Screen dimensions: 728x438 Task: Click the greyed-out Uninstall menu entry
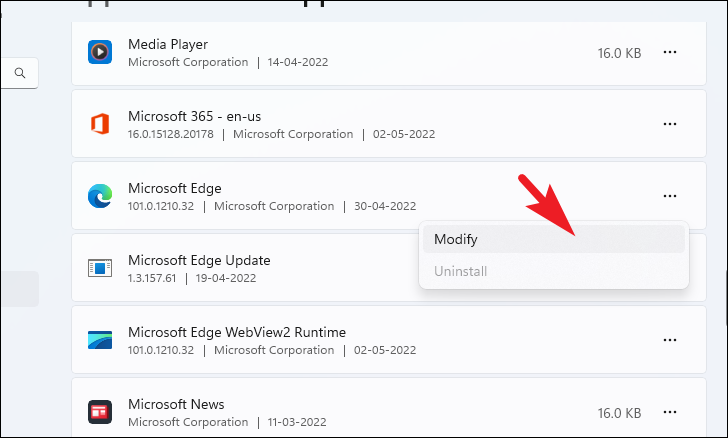554,271
